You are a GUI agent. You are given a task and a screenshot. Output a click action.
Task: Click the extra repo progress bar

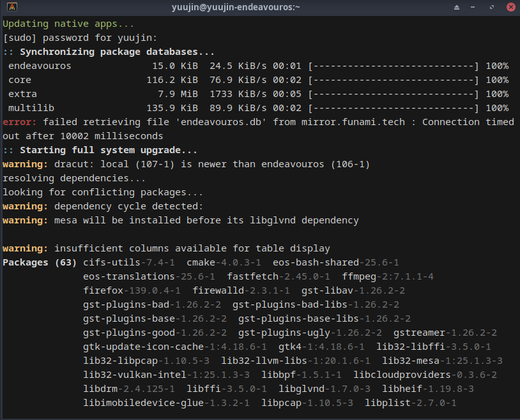(x=394, y=94)
